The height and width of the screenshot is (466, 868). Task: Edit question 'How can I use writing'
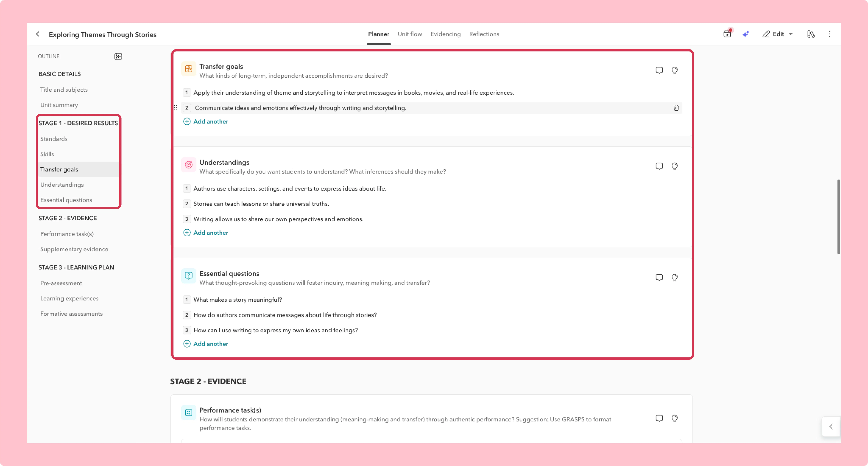tap(276, 330)
